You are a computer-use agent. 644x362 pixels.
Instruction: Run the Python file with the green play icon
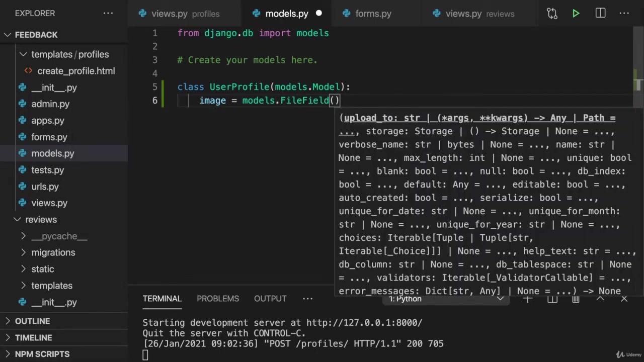pyautogui.click(x=576, y=14)
